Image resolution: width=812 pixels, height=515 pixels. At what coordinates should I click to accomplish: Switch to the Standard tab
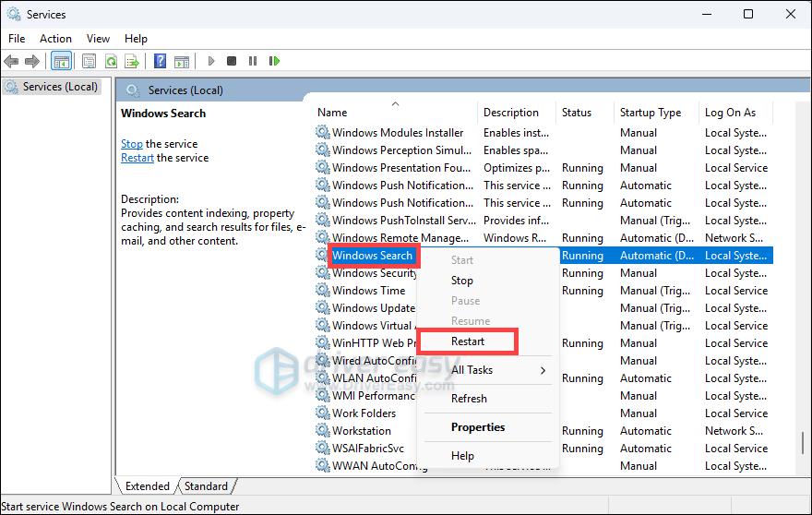coord(206,486)
